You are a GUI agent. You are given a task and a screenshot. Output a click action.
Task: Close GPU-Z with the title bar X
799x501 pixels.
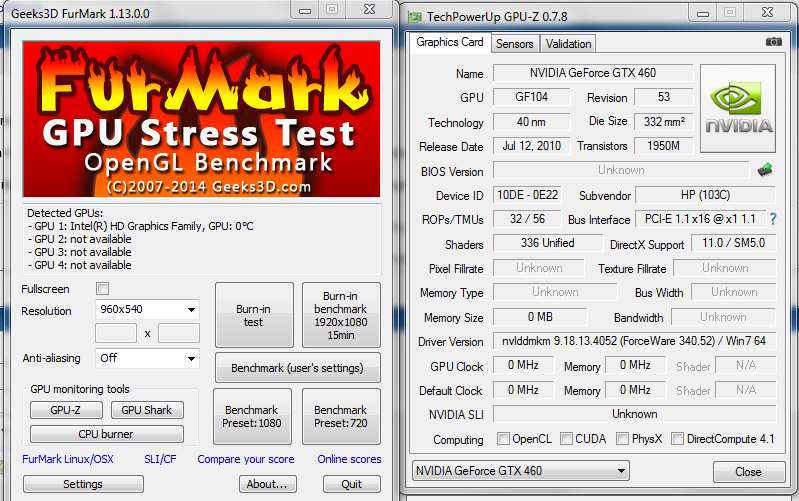pyautogui.click(x=767, y=13)
